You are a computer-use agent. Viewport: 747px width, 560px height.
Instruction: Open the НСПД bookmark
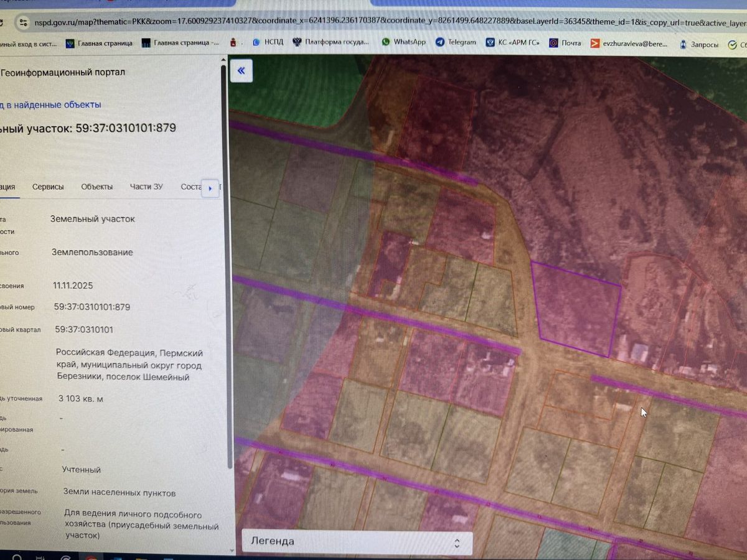268,42
